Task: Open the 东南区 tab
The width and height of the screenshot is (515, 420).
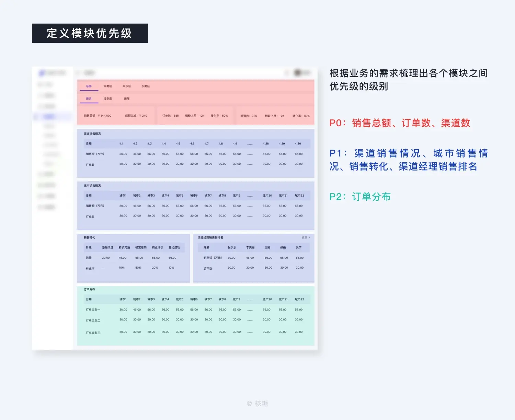Action: click(146, 86)
